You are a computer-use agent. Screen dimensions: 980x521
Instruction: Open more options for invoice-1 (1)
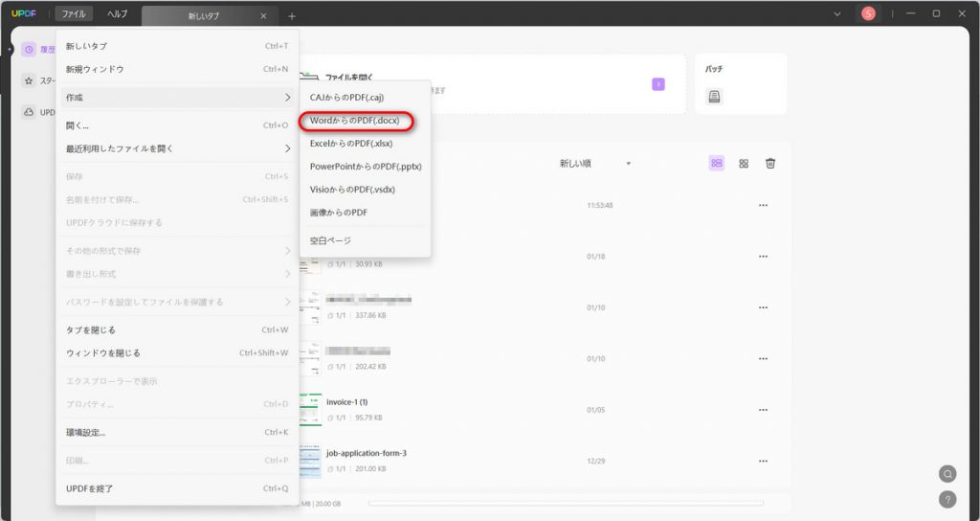point(763,410)
